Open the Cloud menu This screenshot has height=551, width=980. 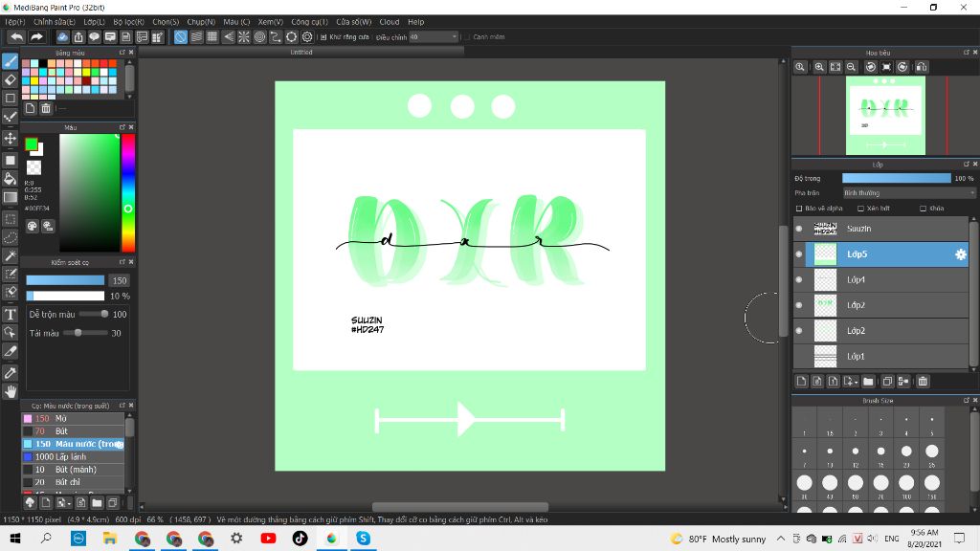pyautogui.click(x=389, y=22)
